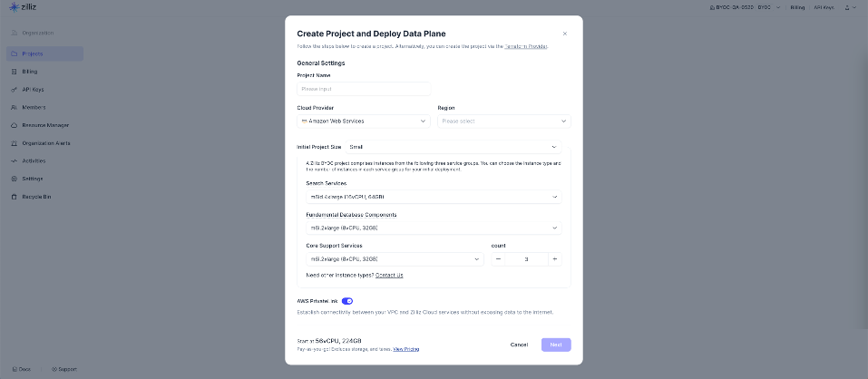This screenshot has width=868, height=379.
Task: Click the Project Name input field
Action: tap(364, 89)
